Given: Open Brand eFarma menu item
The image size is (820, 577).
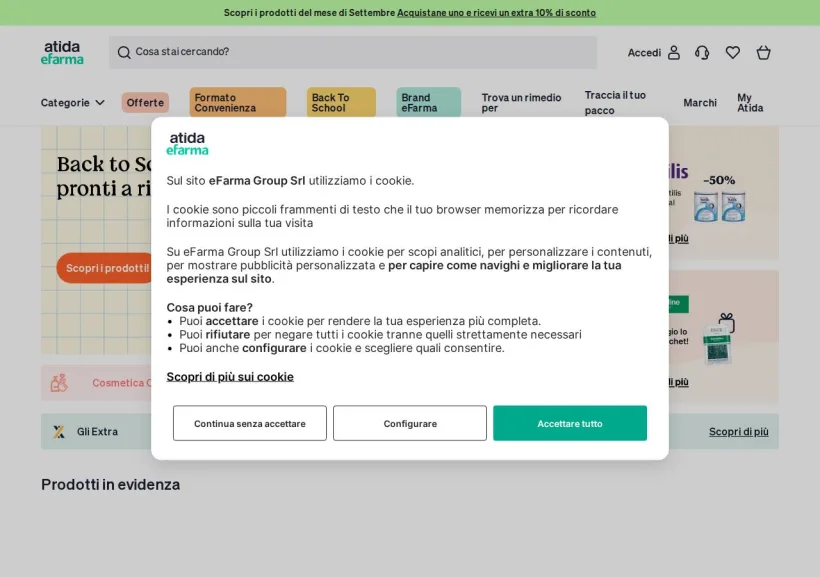Looking at the screenshot, I should point(428,103).
